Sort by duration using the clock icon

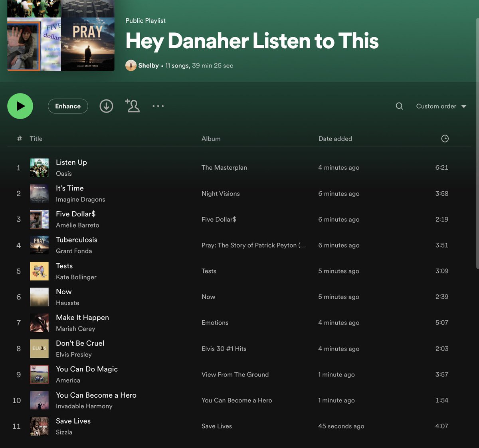point(445,139)
